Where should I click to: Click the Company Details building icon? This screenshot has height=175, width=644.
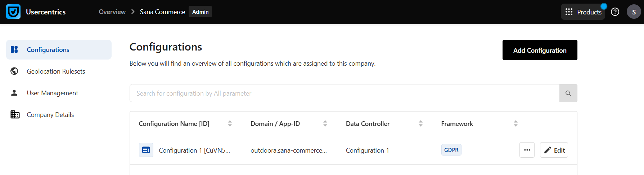click(15, 115)
